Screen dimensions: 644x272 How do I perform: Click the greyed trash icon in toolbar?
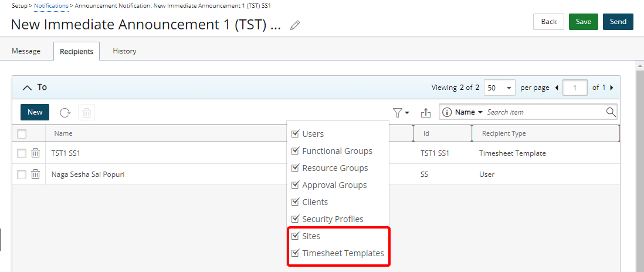click(x=86, y=112)
